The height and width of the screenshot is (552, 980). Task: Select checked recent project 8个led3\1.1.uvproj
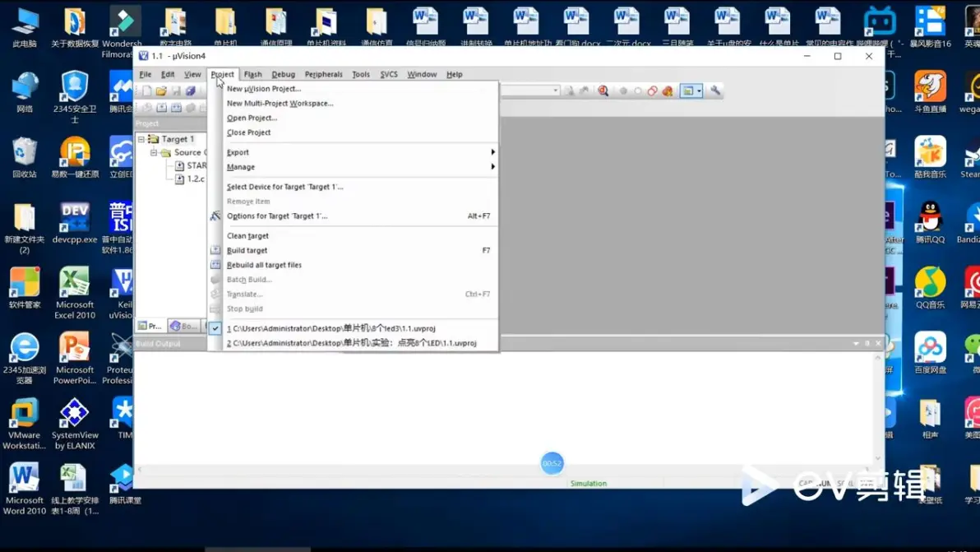[x=354, y=328]
